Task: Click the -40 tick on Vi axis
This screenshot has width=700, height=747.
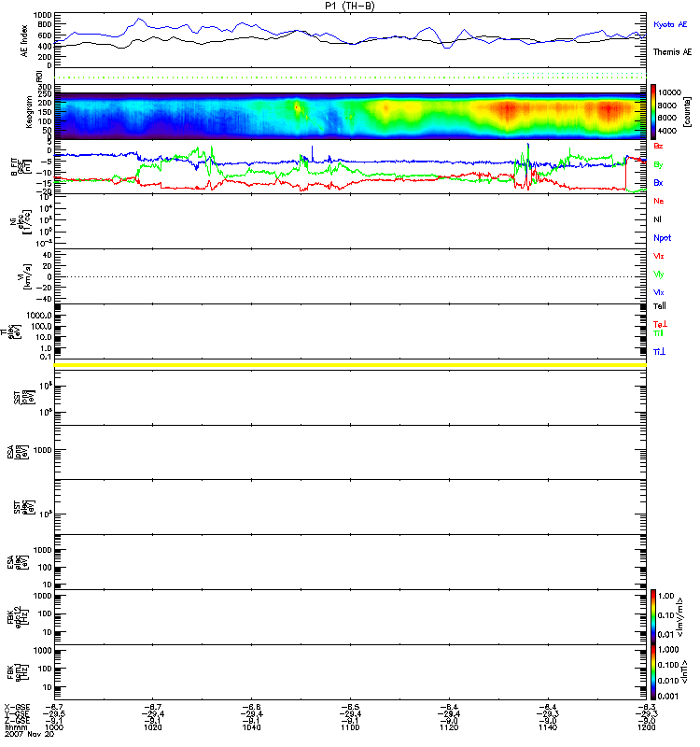Action: 44,299
